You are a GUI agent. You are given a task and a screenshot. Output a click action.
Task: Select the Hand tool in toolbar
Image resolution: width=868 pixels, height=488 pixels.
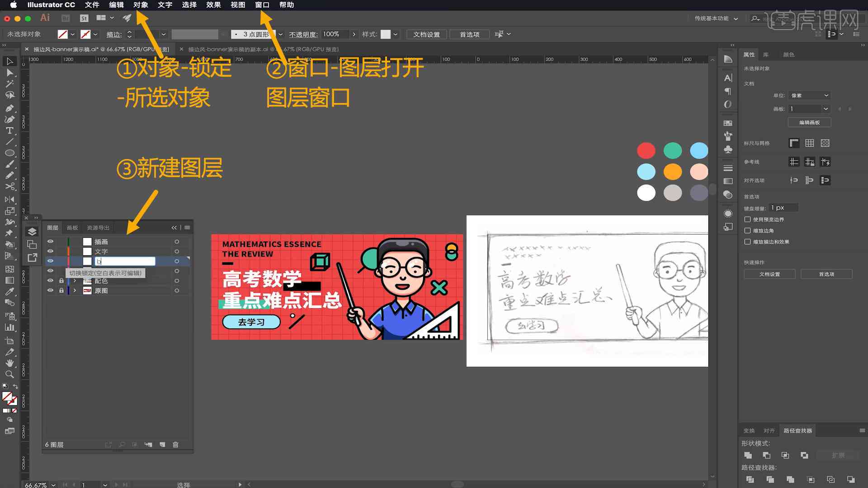[8, 361]
